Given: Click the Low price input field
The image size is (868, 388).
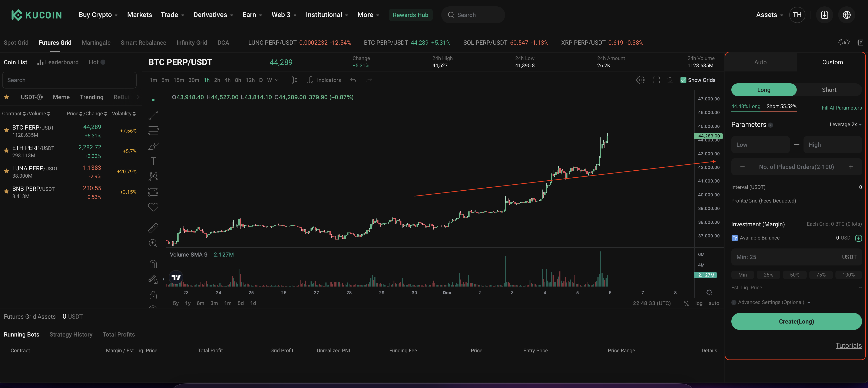Looking at the screenshot, I should [x=760, y=145].
